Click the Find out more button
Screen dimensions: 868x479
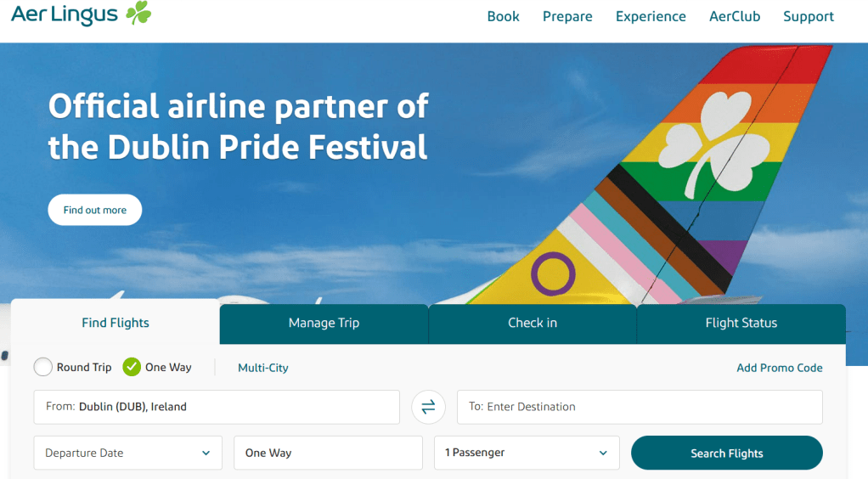pos(94,210)
